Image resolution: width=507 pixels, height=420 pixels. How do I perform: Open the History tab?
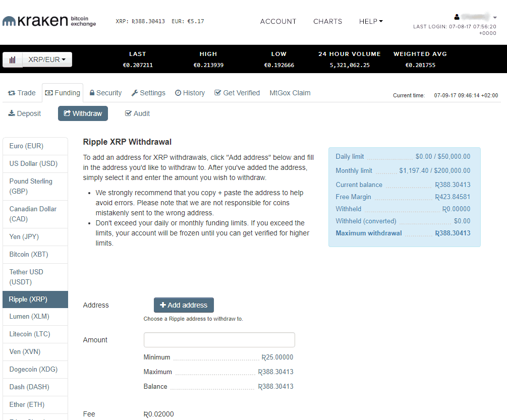pyautogui.click(x=190, y=93)
